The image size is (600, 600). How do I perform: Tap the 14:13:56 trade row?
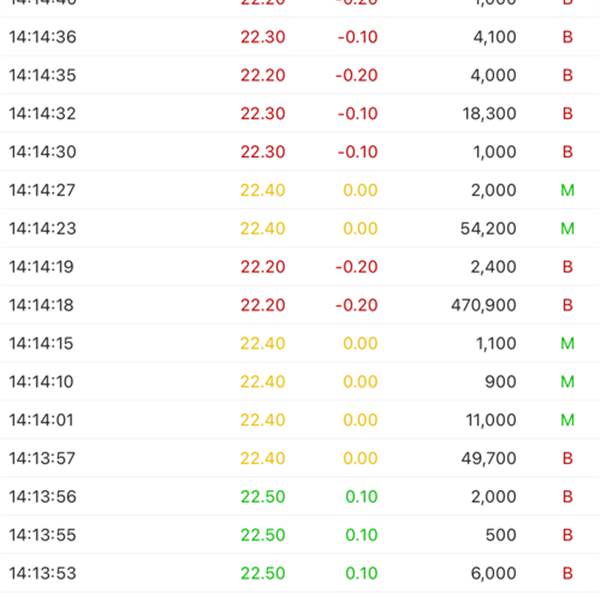[300, 497]
